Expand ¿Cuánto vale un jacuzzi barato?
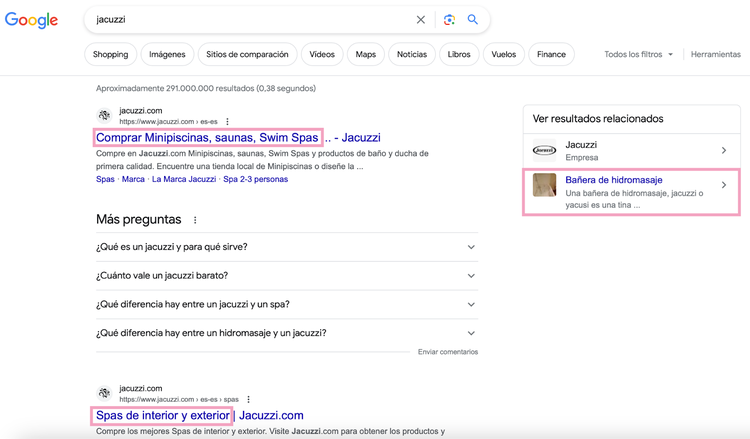This screenshot has width=750, height=439. [x=287, y=276]
